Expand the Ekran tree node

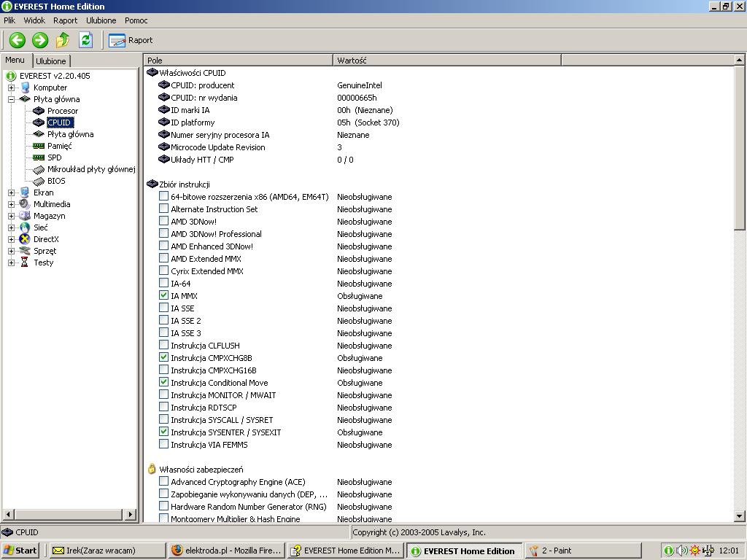point(11,192)
